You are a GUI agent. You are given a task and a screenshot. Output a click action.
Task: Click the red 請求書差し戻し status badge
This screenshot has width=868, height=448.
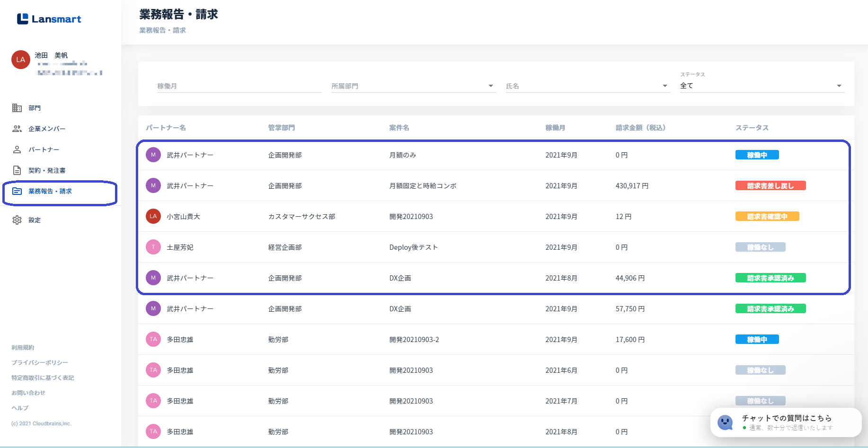[770, 186]
